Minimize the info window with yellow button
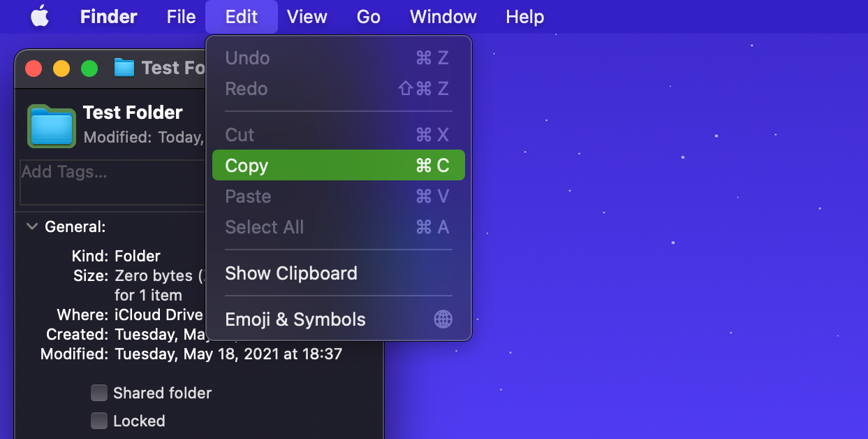This screenshot has width=868, height=439. pyautogui.click(x=61, y=69)
